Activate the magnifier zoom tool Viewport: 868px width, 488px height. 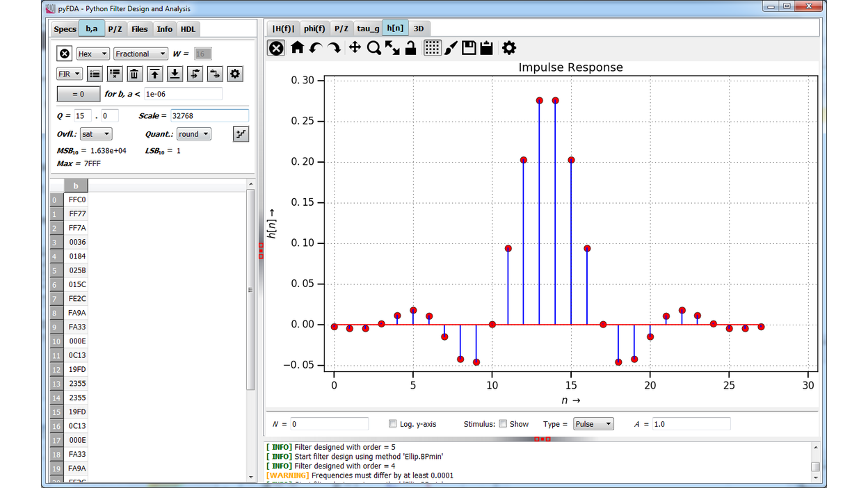[374, 48]
